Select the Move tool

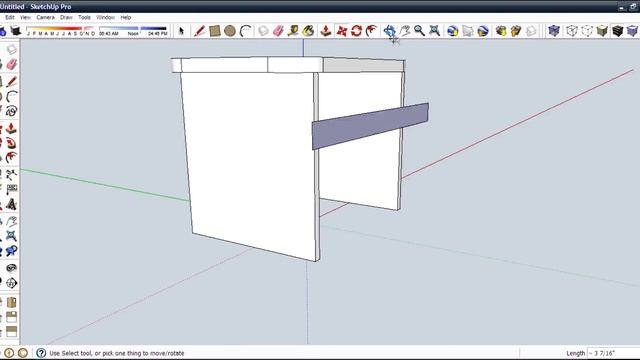(x=341, y=31)
